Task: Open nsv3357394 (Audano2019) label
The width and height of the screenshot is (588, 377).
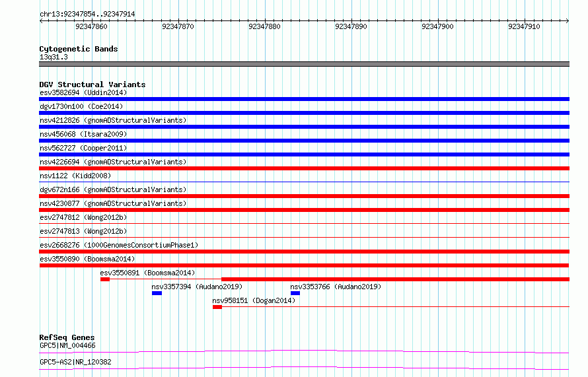Action: pyautogui.click(x=197, y=287)
